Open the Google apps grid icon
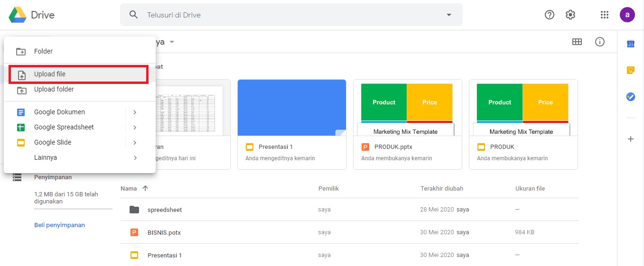The image size is (644, 266). tap(605, 15)
